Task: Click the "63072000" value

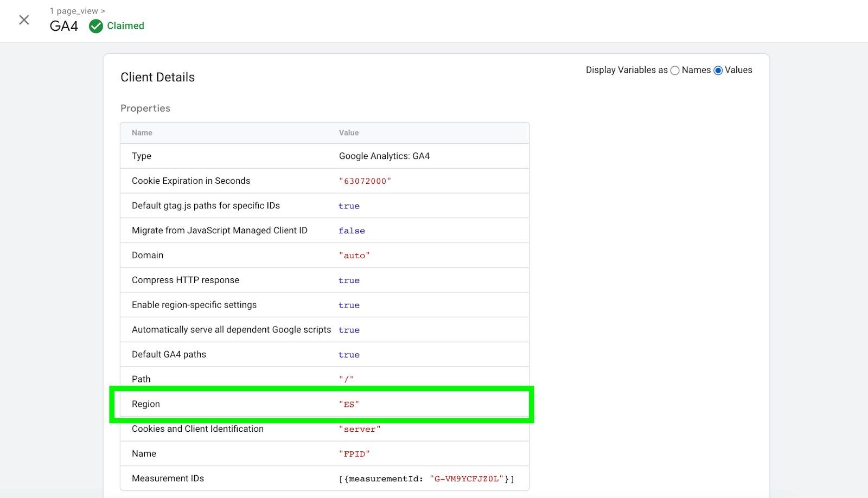Action: click(365, 181)
